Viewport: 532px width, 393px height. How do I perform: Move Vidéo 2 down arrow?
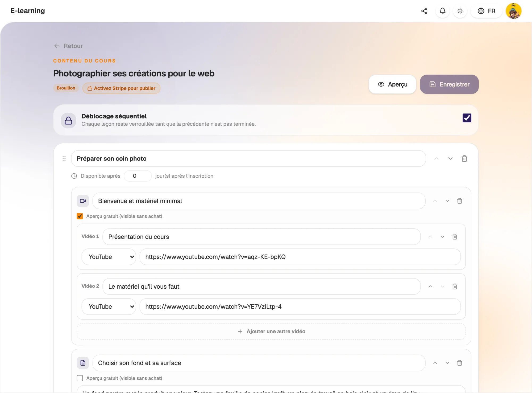point(443,286)
